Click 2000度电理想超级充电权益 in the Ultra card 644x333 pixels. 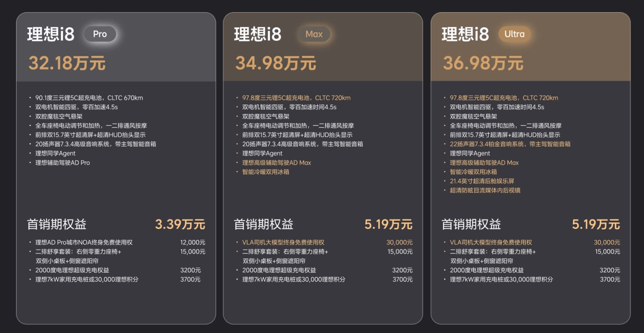click(486, 270)
